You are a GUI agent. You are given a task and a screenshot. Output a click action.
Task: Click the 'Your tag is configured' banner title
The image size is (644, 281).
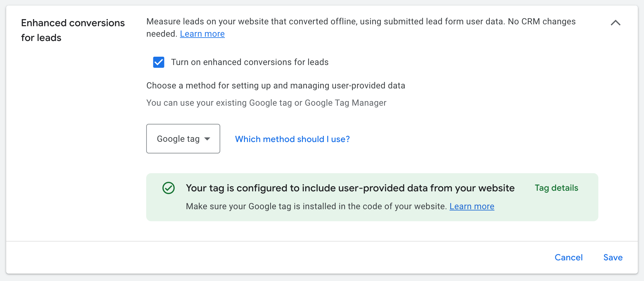[350, 188]
